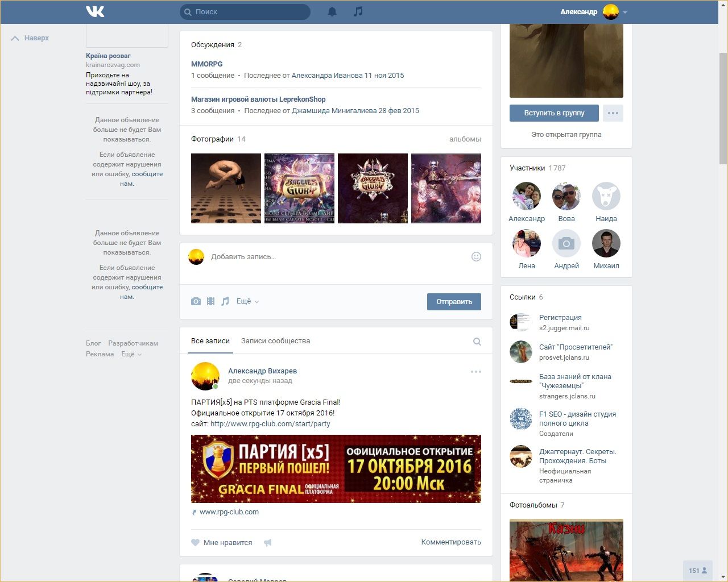Open База знаний от клана link
Screen dimensions: 728x582
(x=575, y=381)
